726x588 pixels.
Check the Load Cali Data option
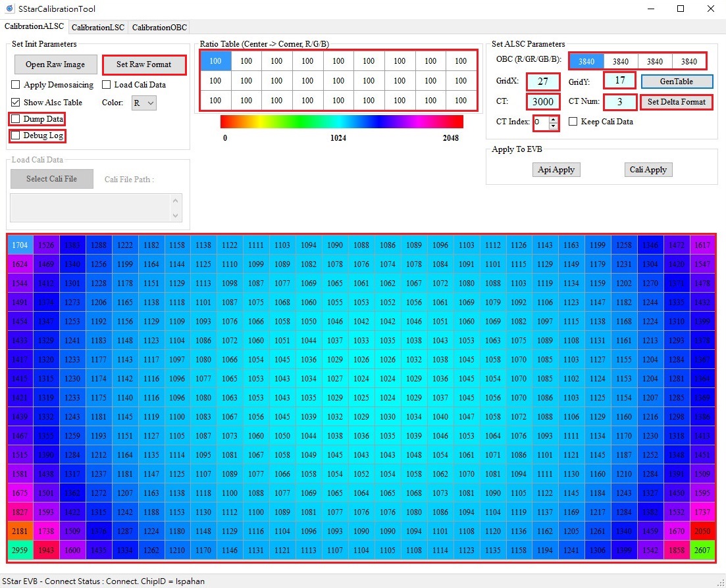(x=107, y=85)
